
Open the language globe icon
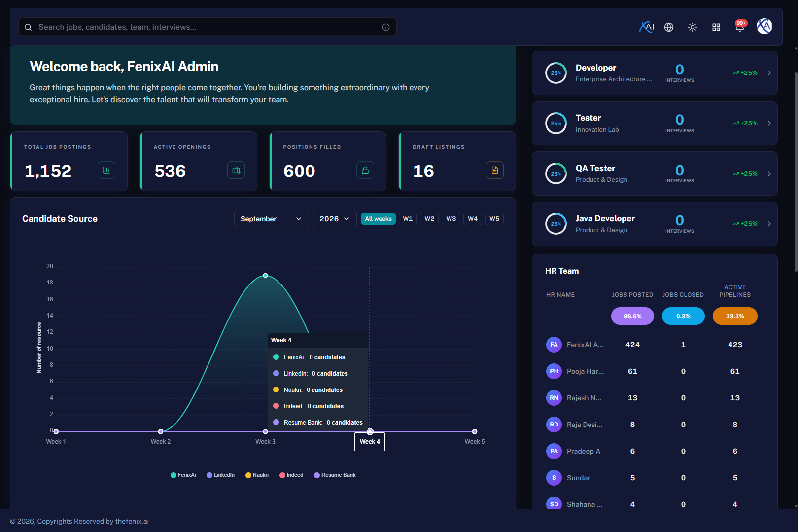point(669,27)
